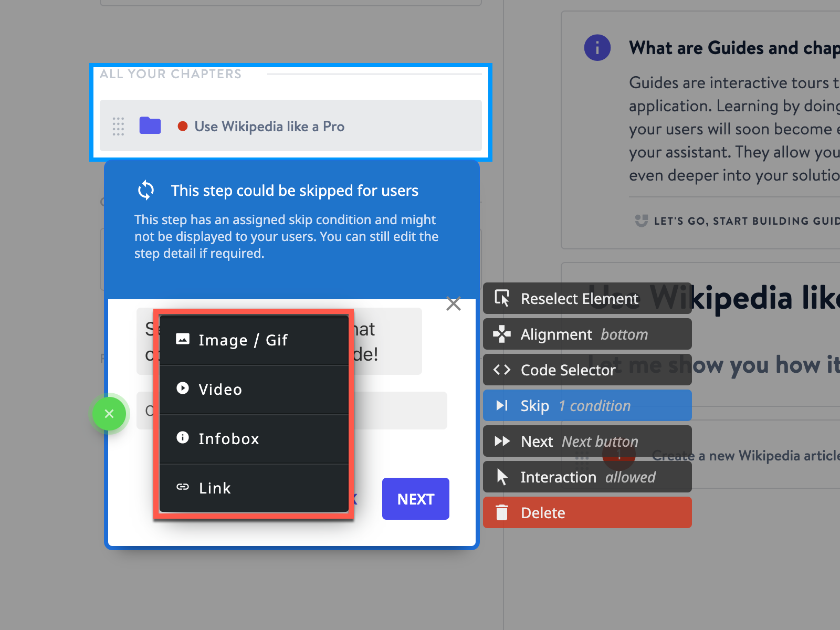Change the Next button trigger setting
This screenshot has width=840, height=630.
coord(587,441)
